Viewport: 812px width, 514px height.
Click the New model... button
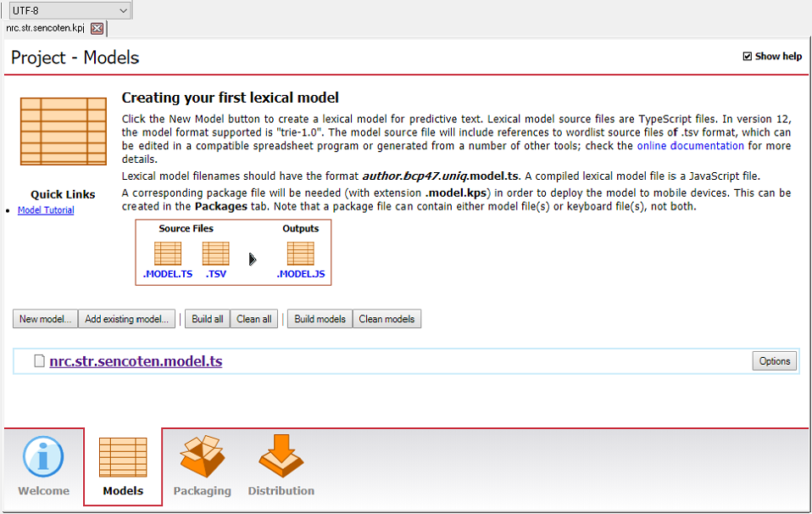(x=45, y=319)
